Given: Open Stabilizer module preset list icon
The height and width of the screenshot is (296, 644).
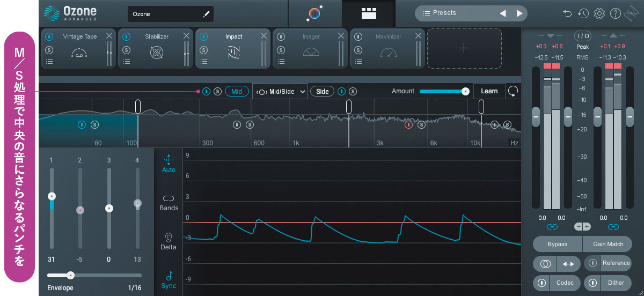Looking at the screenshot, I should (126, 62).
